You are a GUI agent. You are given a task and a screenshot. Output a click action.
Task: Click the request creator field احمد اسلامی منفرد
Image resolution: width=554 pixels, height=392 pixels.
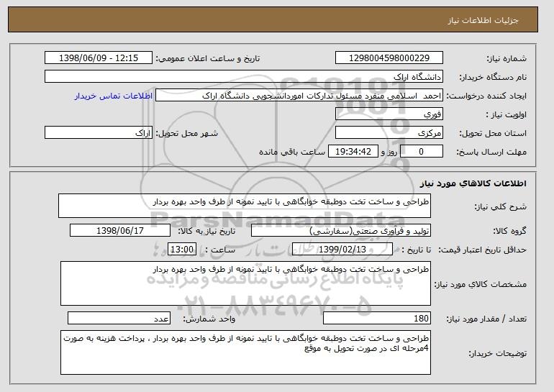tap(299, 96)
